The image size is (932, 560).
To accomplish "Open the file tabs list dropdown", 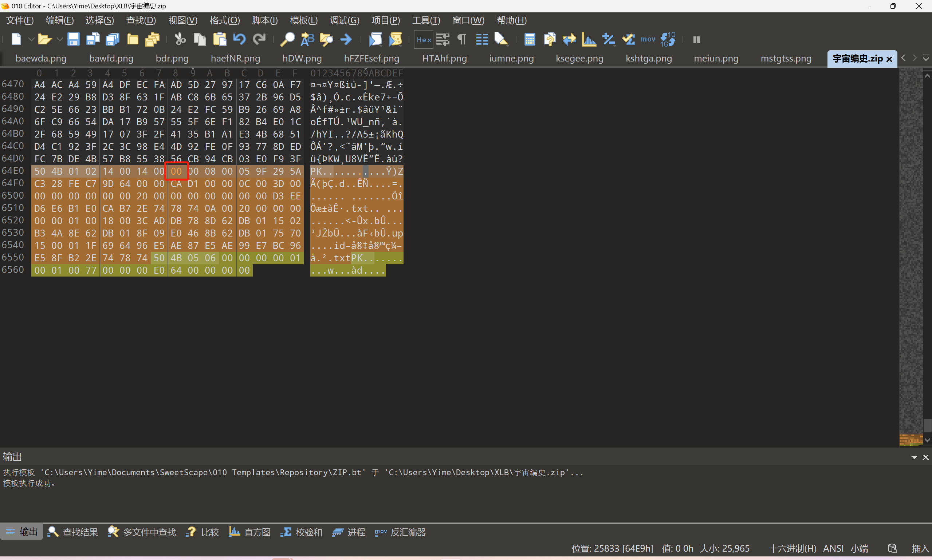I will pos(925,58).
